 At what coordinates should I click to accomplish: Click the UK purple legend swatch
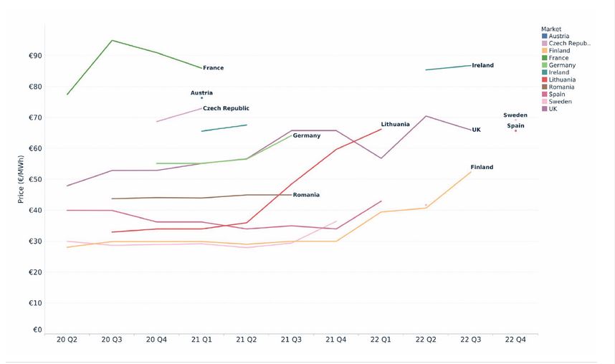(x=544, y=109)
